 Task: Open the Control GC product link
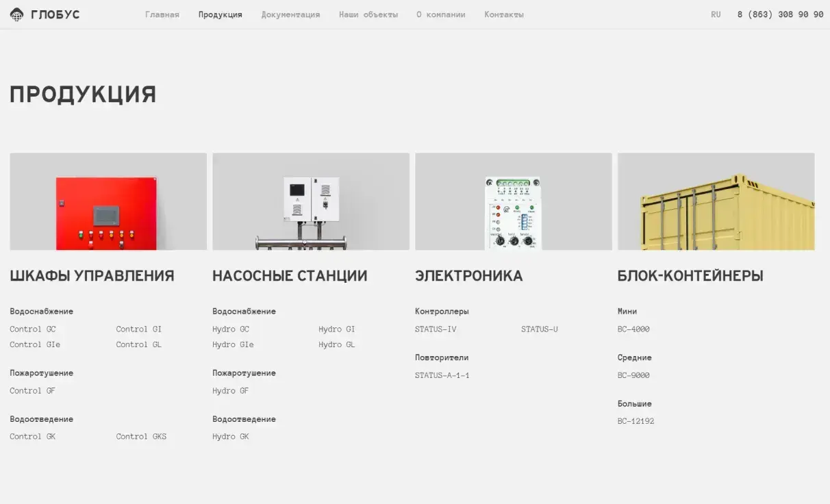(x=32, y=329)
